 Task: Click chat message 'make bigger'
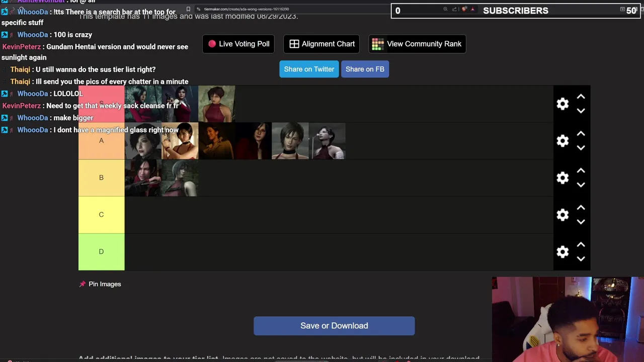tap(73, 118)
